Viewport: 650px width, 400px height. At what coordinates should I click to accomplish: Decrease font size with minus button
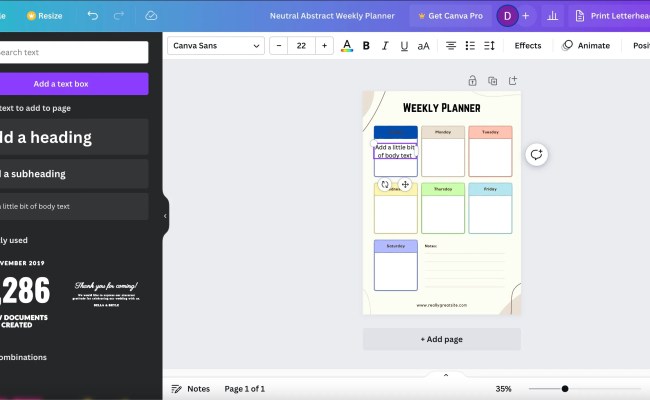279,46
